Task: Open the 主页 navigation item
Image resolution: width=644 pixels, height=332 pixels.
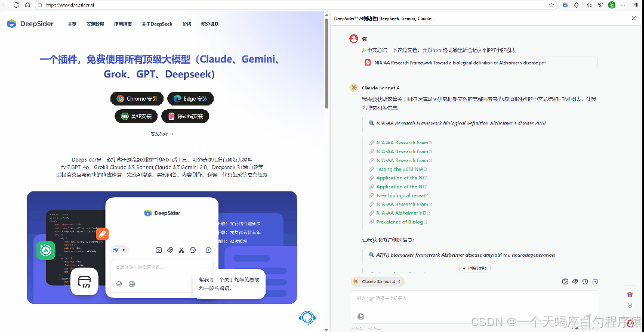Action: point(72,24)
